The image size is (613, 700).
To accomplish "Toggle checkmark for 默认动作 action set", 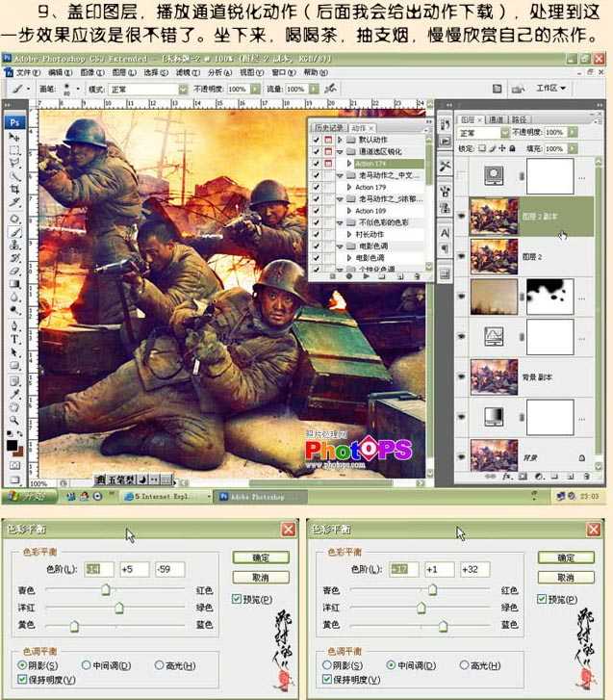I will [317, 140].
